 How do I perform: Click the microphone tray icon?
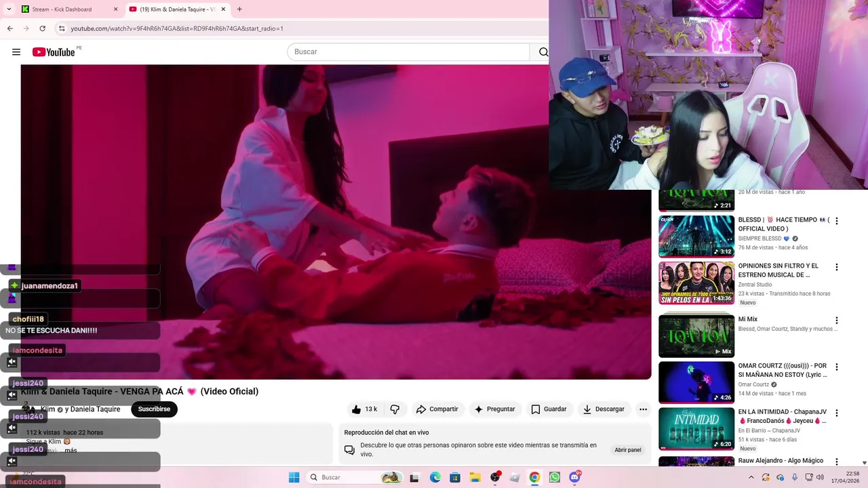795,477
